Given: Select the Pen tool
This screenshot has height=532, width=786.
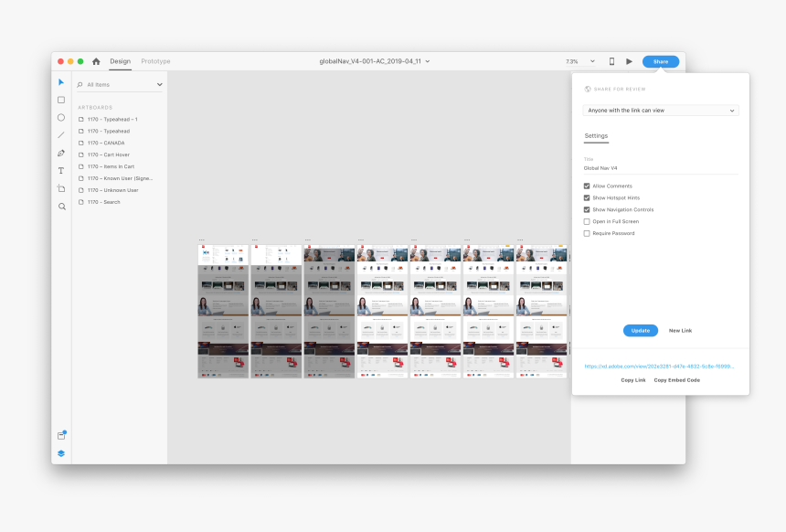Looking at the screenshot, I should (x=61, y=153).
